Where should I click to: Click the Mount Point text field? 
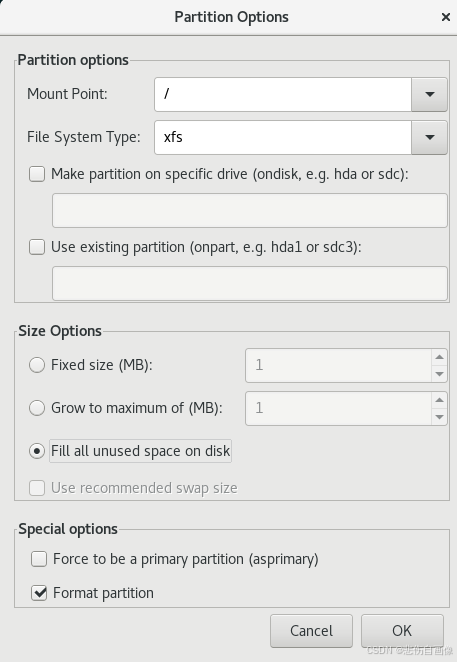pos(283,95)
